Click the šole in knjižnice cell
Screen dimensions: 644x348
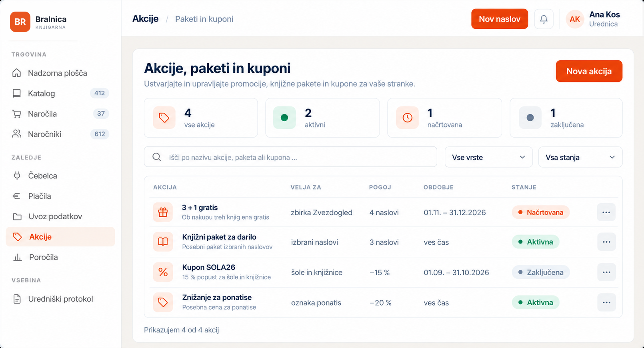(317, 272)
